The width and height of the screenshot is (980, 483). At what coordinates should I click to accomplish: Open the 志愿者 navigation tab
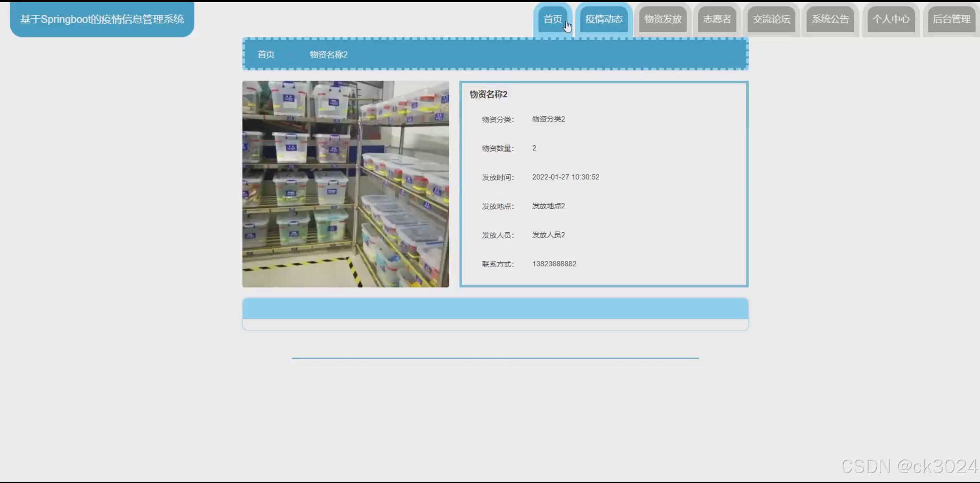pyautogui.click(x=717, y=19)
